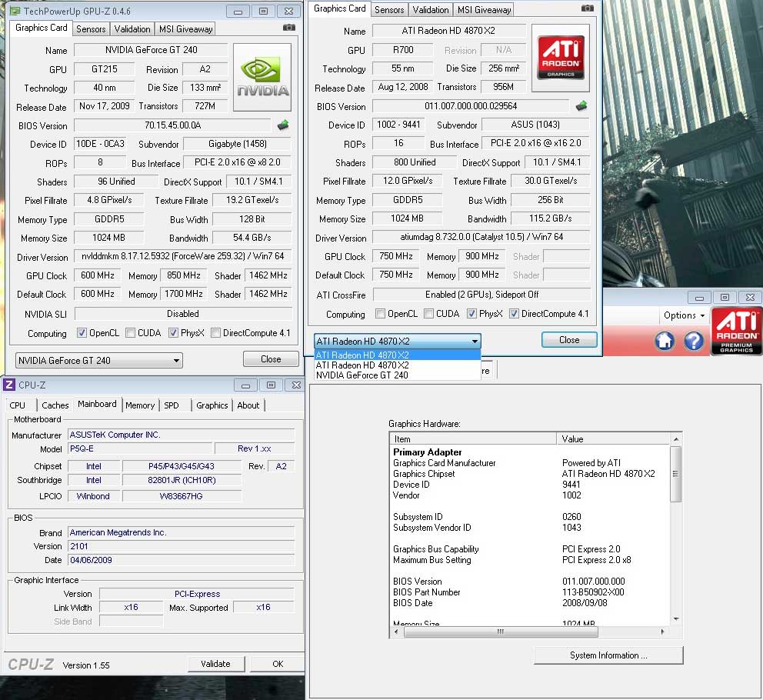Image resolution: width=763 pixels, height=700 pixels.
Task: Click the ATI CrossFire field showing Enabled (2 GPUs)
Action: coord(481,295)
